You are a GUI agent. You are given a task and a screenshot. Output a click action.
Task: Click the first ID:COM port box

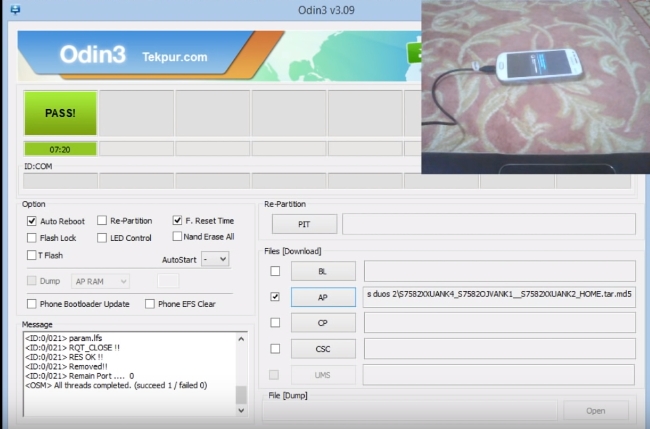click(61, 181)
